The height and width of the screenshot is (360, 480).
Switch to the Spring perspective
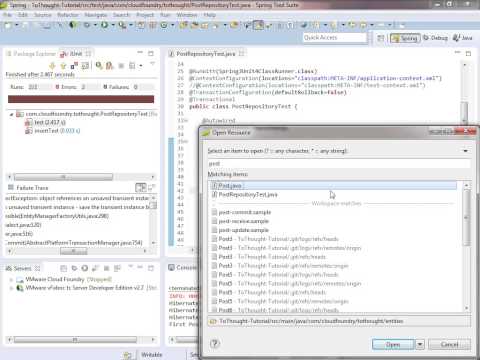pyautogui.click(x=405, y=38)
